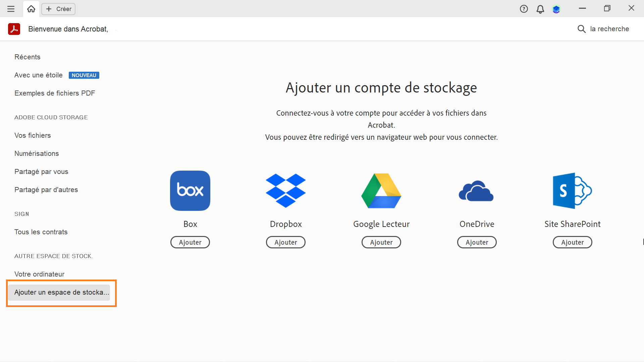
Task: Select Votre ordinateur storage
Action: (x=39, y=274)
